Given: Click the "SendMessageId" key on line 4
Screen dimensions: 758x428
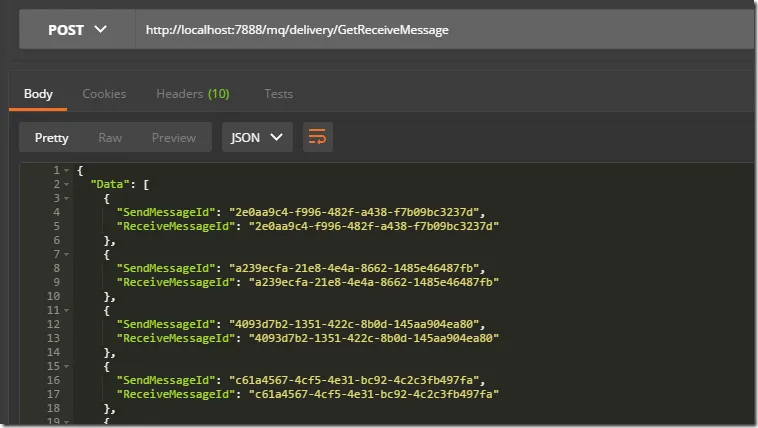Looking at the screenshot, I should tap(166, 212).
